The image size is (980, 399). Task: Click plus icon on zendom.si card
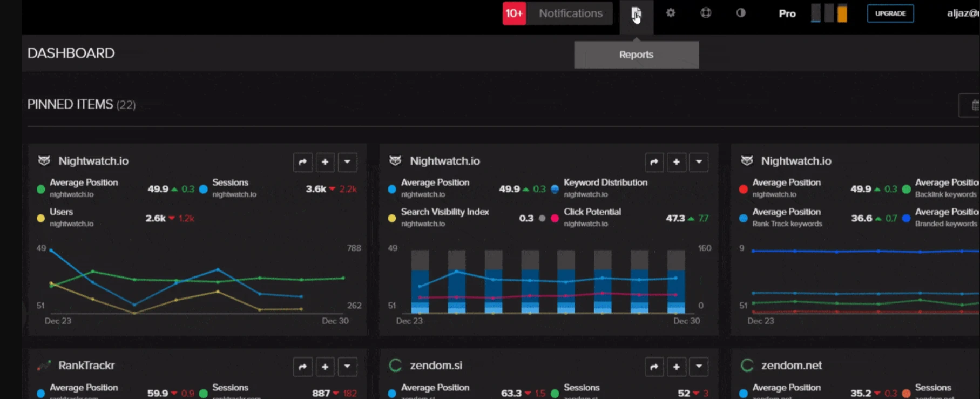coord(676,367)
